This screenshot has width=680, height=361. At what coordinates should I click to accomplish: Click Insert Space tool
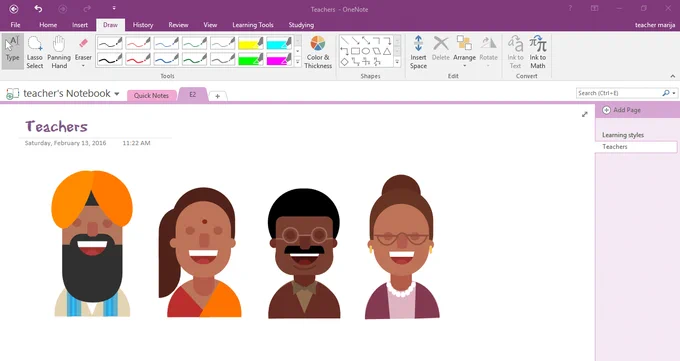coord(418,52)
